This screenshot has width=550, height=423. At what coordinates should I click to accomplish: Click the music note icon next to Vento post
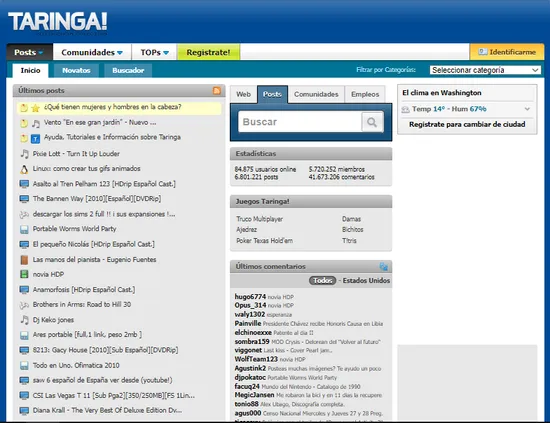click(35, 123)
